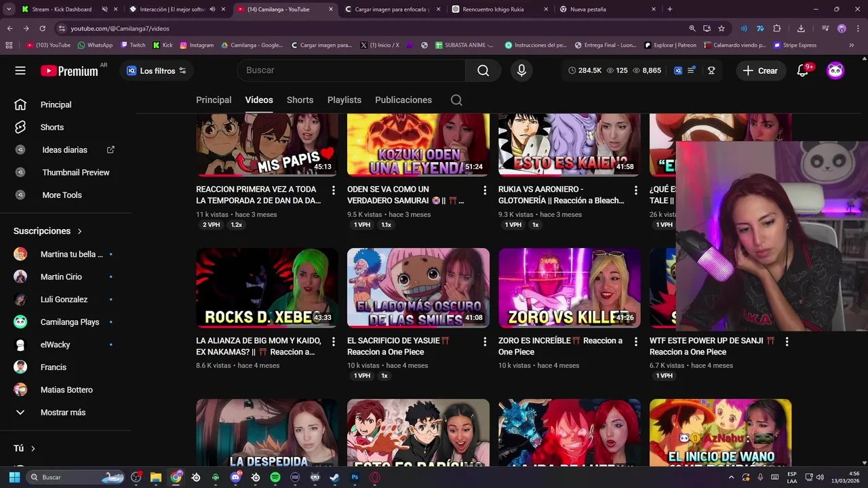Image resolution: width=868 pixels, height=488 pixels.
Task: Select the Videos channel tab
Action: (259, 100)
